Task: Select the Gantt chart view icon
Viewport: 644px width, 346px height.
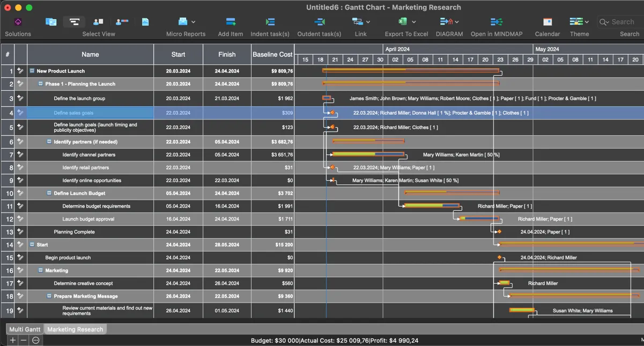Action: 74,22
